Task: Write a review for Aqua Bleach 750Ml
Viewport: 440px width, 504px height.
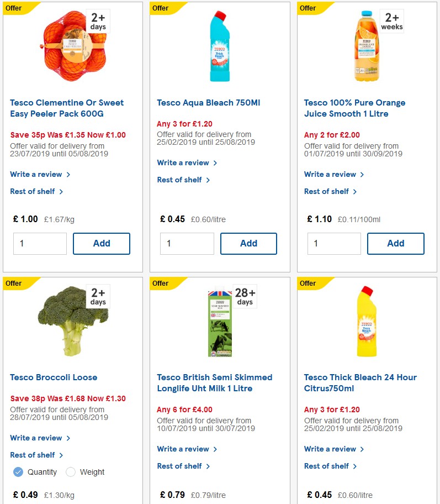Action: [184, 163]
